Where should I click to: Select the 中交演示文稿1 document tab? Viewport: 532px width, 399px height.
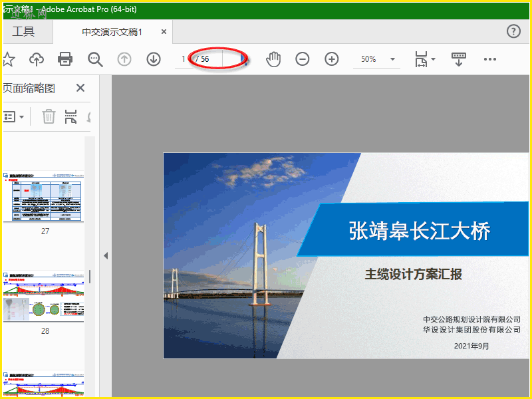(112, 32)
